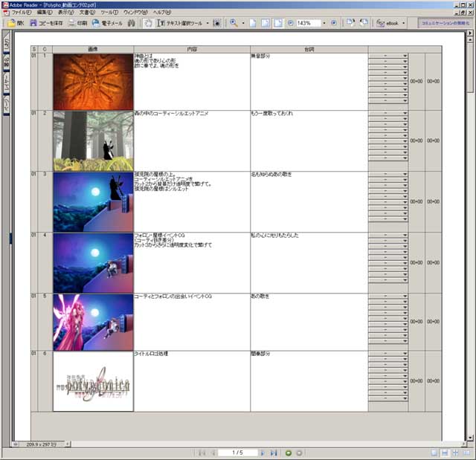
Task: Open the 文書 (Document) menu
Action: point(87,13)
